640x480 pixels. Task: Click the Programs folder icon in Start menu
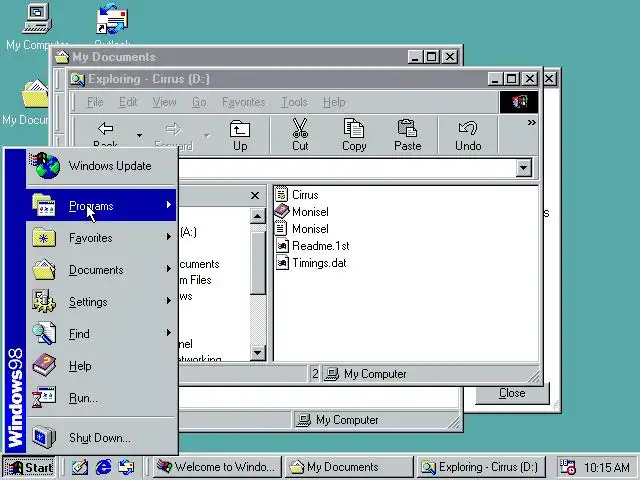click(44, 205)
